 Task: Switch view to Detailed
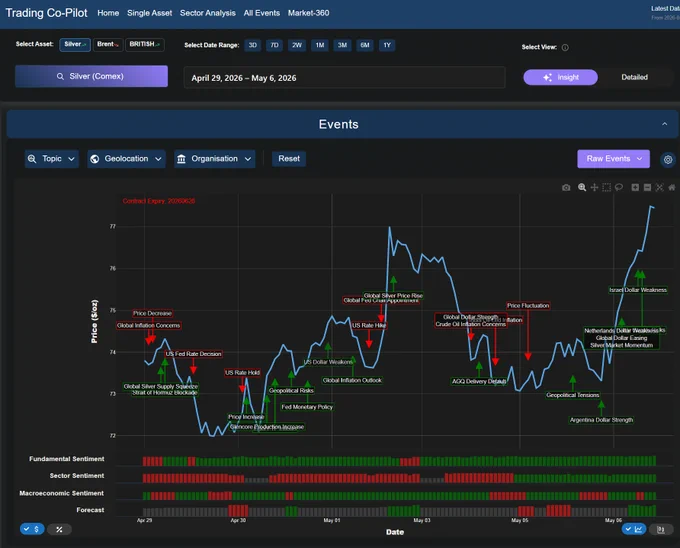pos(634,77)
